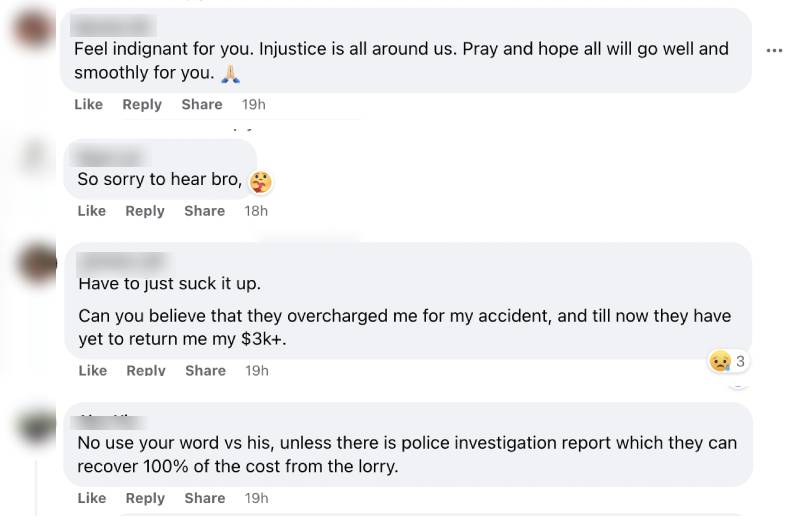
Task: Open the three-dot menu on the indignant comment
Action: click(x=774, y=50)
